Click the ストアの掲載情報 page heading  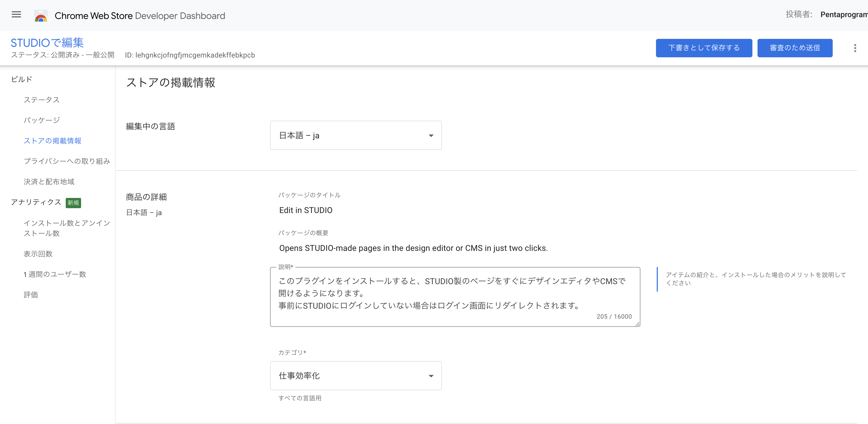pyautogui.click(x=171, y=82)
